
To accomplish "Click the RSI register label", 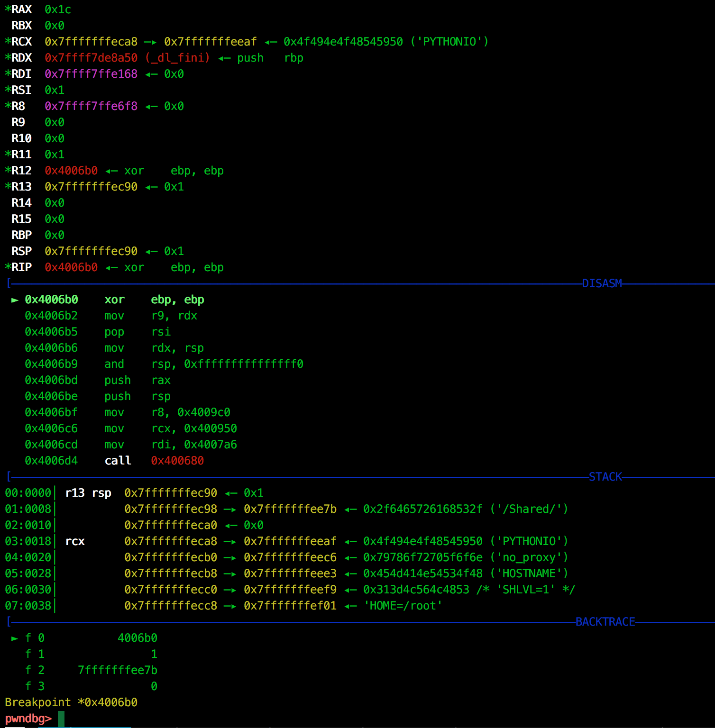I will point(21,90).
